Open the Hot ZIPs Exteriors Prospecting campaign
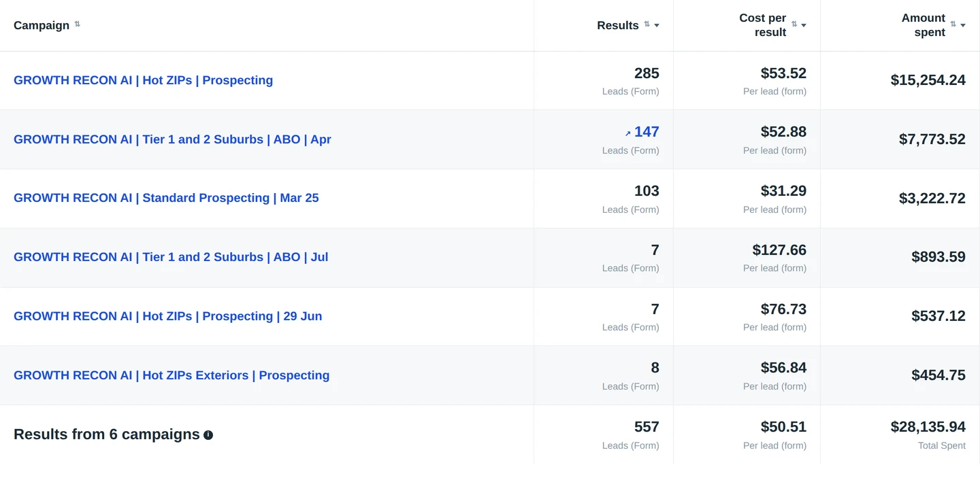This screenshot has height=480, width=980. click(x=171, y=375)
